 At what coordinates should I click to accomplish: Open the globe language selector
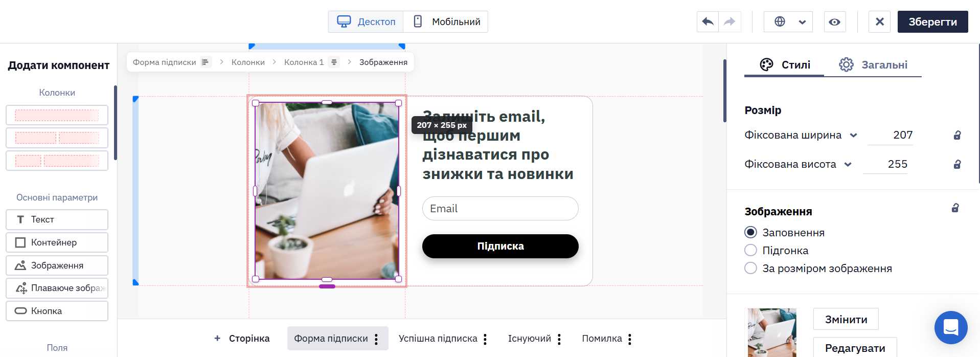780,21
